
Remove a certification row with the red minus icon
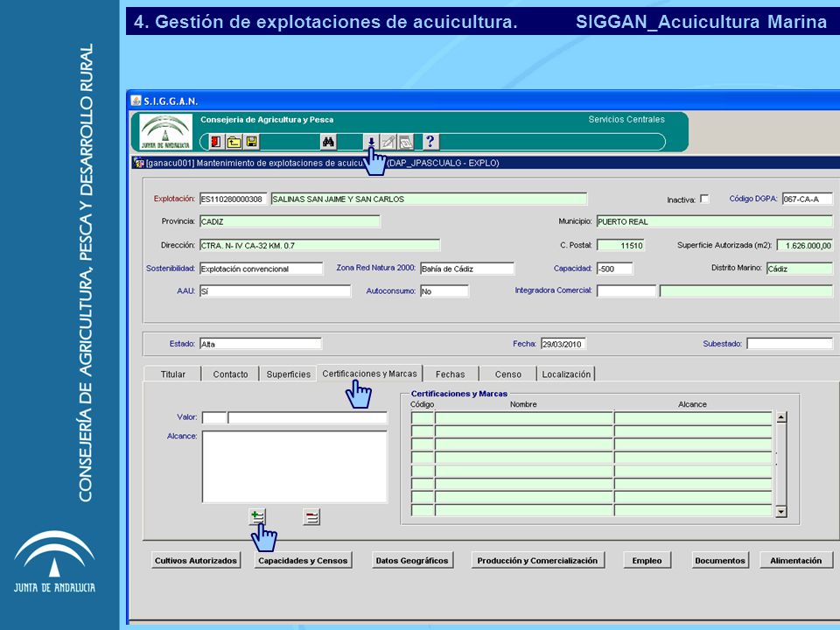coord(311,517)
